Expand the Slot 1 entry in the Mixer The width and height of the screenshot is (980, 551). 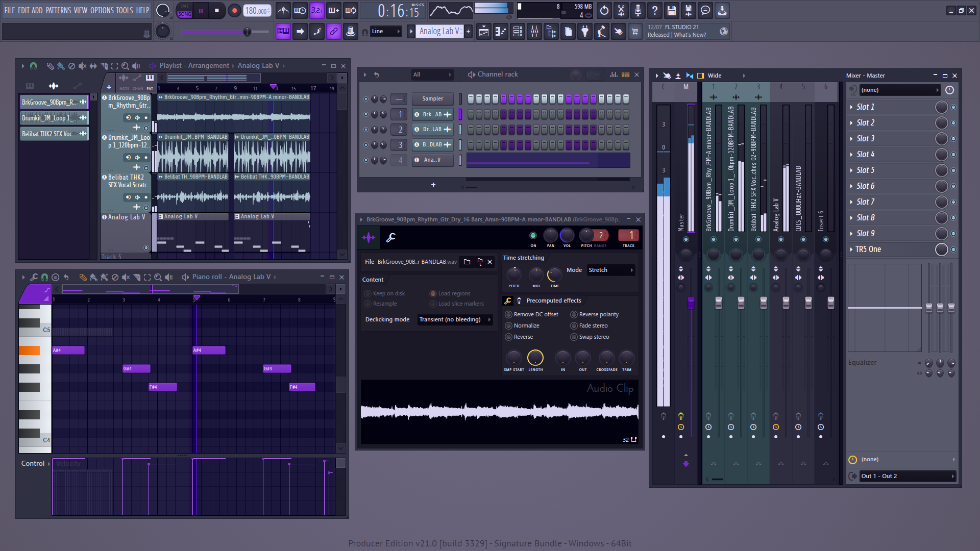click(x=851, y=107)
